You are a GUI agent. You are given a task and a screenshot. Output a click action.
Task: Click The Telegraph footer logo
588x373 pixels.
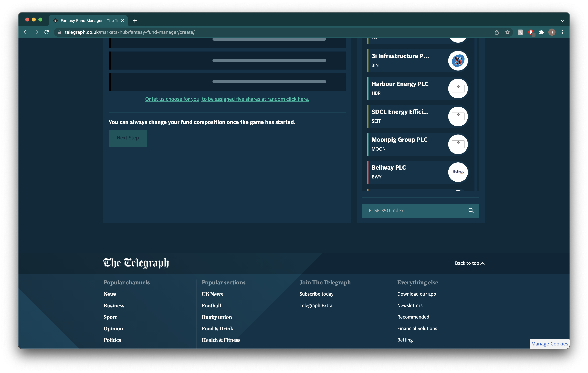[136, 263]
